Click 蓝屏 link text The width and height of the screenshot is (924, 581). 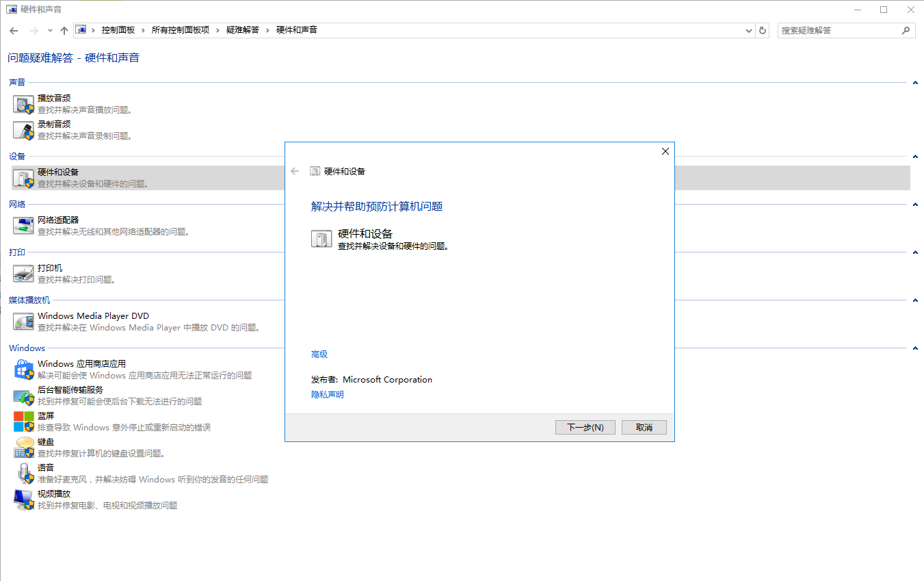46,415
